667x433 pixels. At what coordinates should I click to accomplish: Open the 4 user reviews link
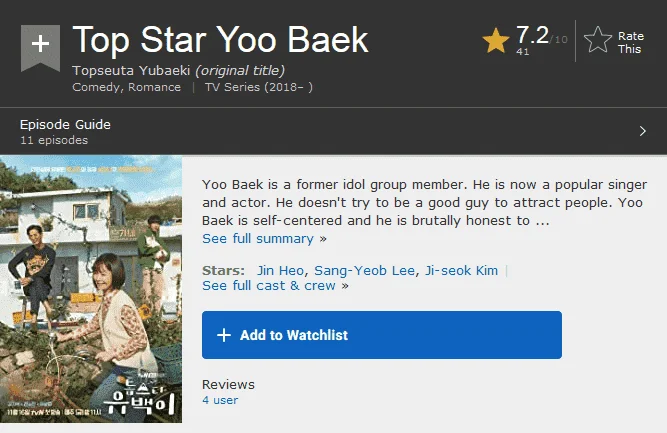220,400
